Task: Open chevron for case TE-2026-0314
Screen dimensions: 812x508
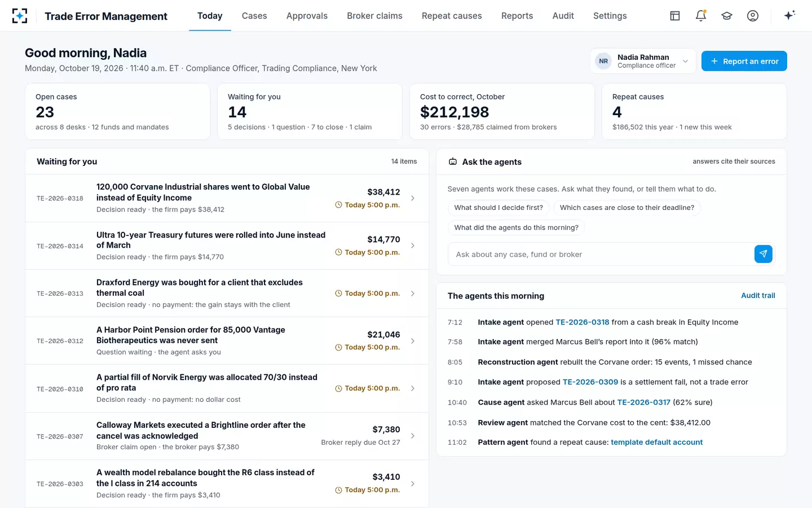Action: click(x=413, y=246)
